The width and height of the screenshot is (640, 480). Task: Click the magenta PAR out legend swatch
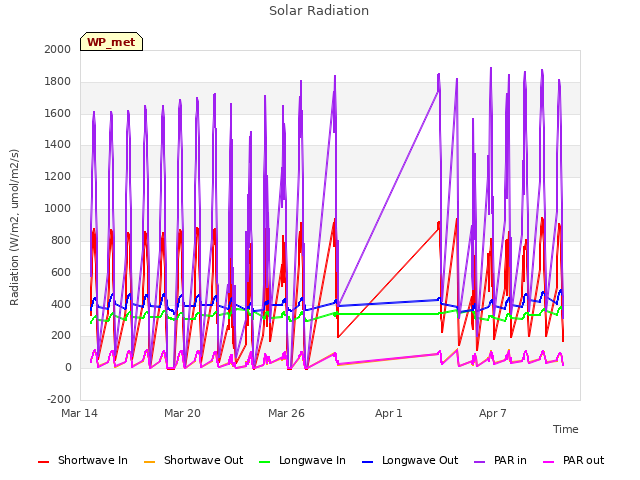coord(549,462)
